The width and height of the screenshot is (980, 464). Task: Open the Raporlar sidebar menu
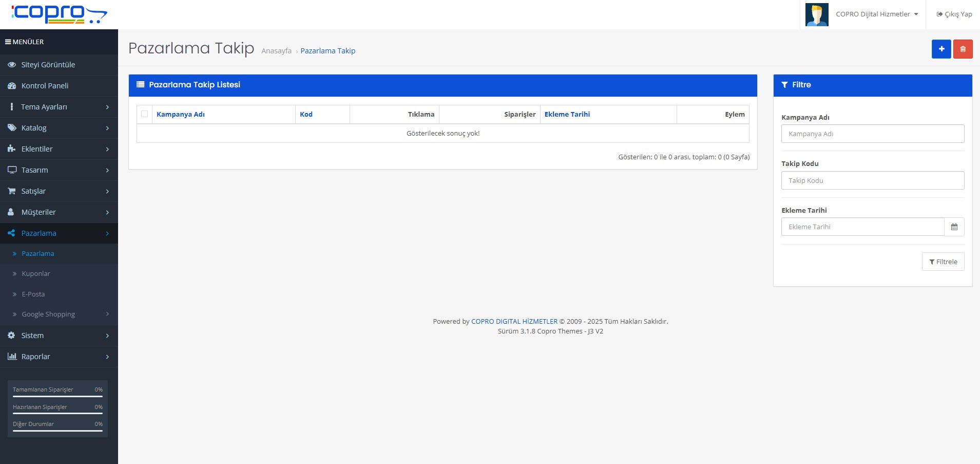35,357
